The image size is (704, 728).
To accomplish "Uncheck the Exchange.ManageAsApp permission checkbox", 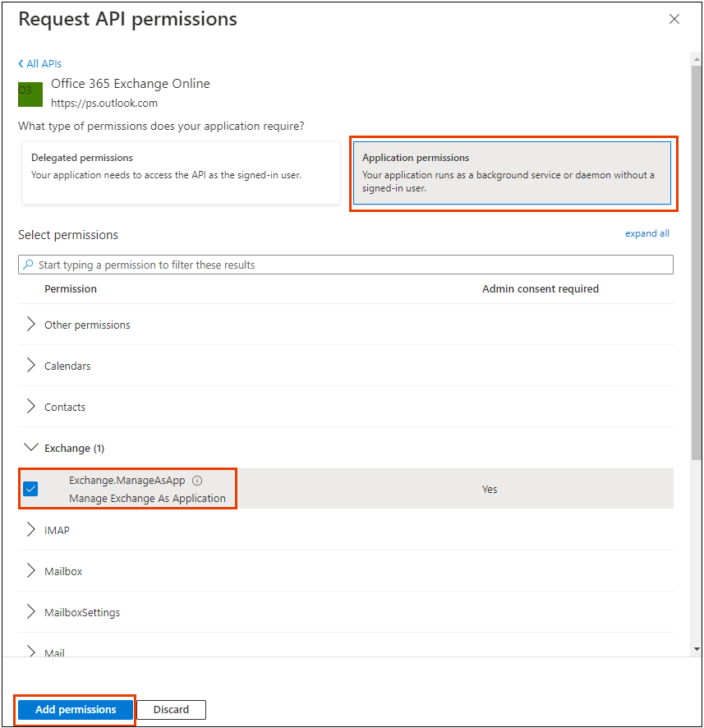I will [x=30, y=488].
